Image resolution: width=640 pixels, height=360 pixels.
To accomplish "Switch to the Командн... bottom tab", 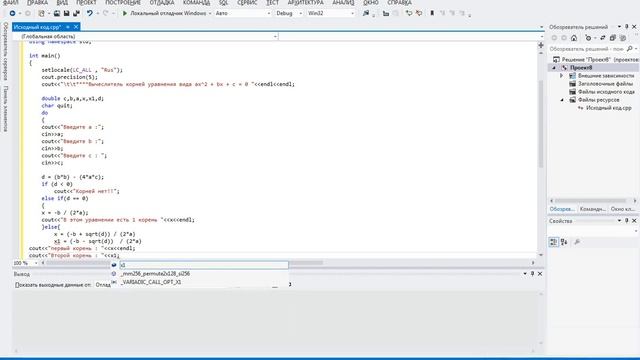I will tap(593, 209).
